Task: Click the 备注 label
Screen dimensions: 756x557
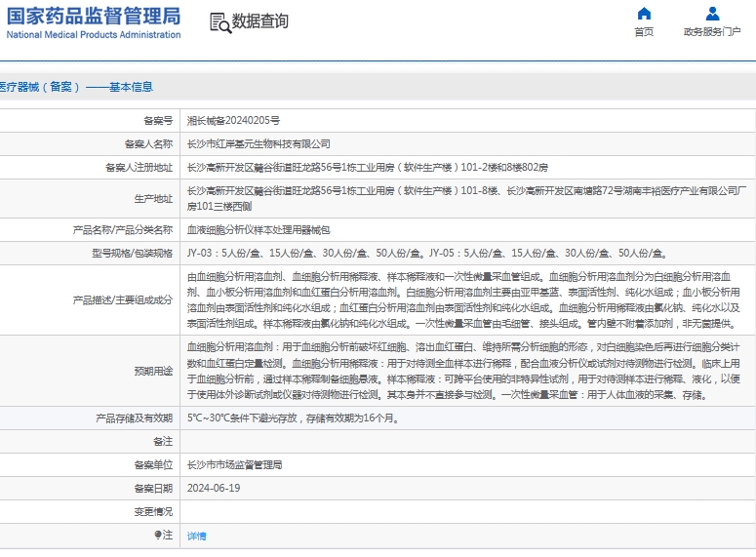Action: (163, 441)
